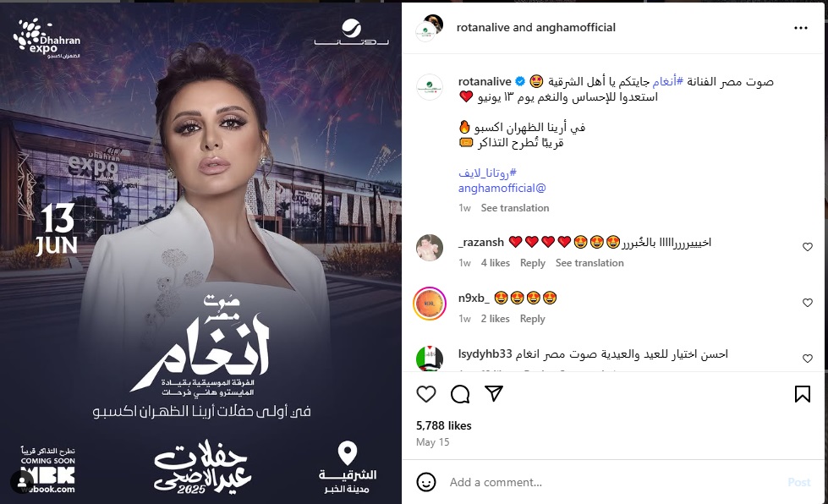Like the n9xb_ comment heart
This screenshot has width=828, height=504.
[x=808, y=303]
